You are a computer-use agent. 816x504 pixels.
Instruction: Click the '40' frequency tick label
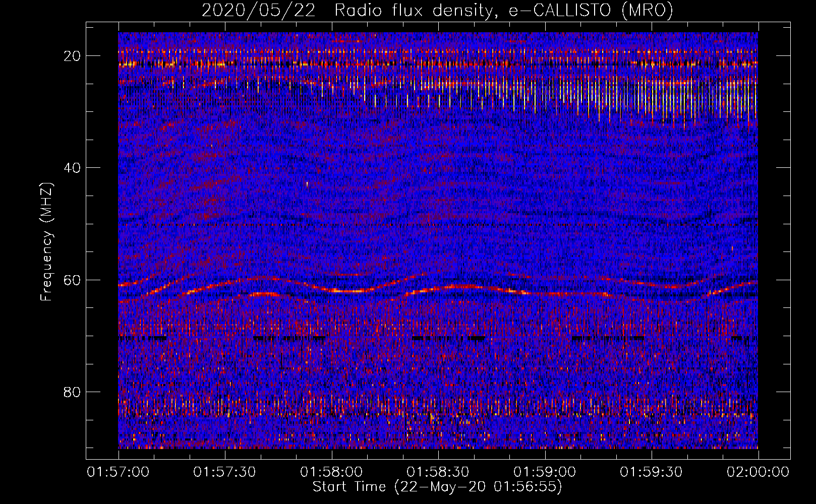click(73, 168)
